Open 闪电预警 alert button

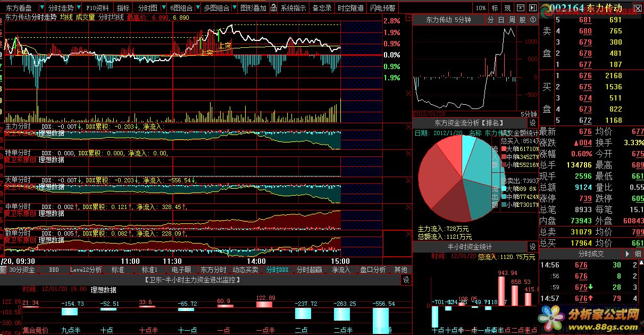click(x=382, y=8)
